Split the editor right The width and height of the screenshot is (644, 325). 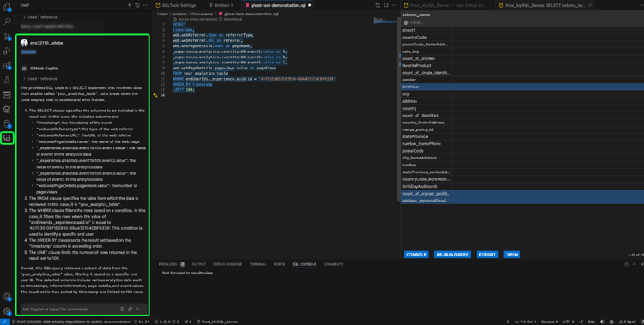[386, 5]
